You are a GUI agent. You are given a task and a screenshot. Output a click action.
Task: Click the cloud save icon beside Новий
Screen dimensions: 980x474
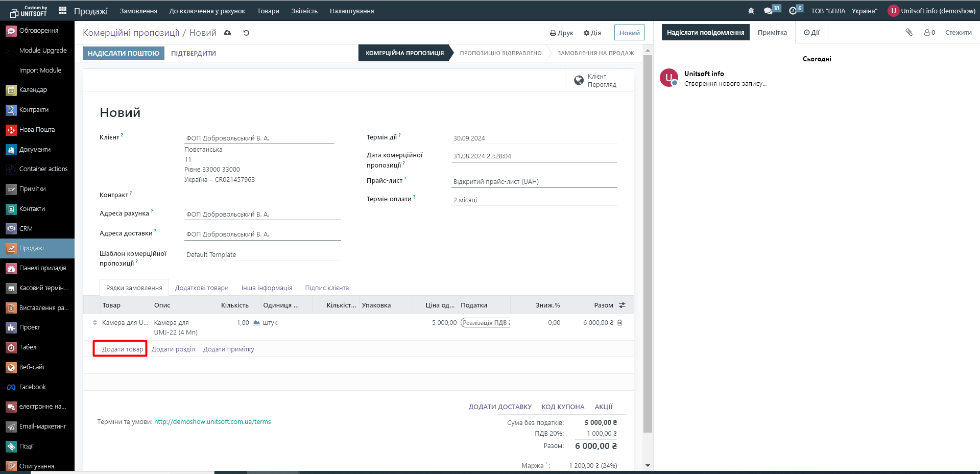pyautogui.click(x=228, y=33)
